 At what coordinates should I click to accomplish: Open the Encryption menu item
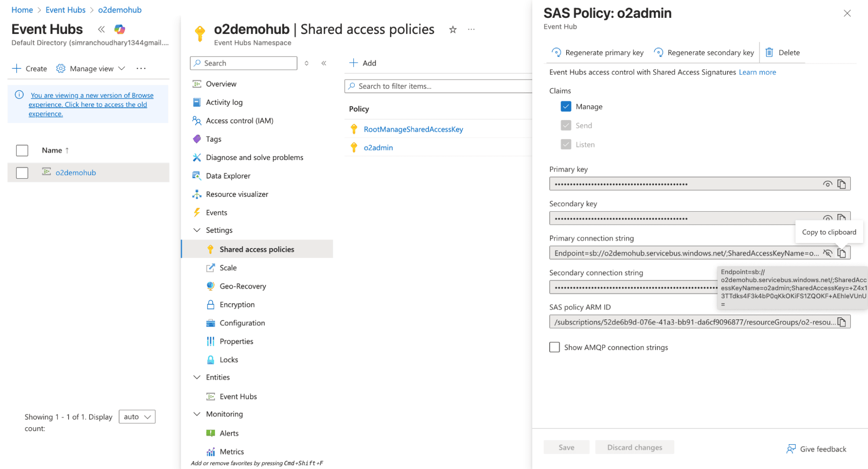tap(237, 305)
